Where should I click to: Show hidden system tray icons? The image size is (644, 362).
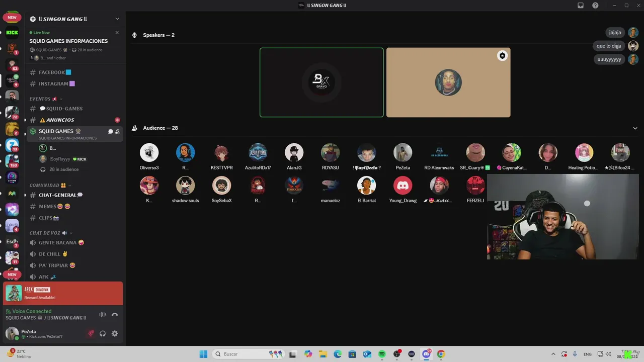point(553,354)
